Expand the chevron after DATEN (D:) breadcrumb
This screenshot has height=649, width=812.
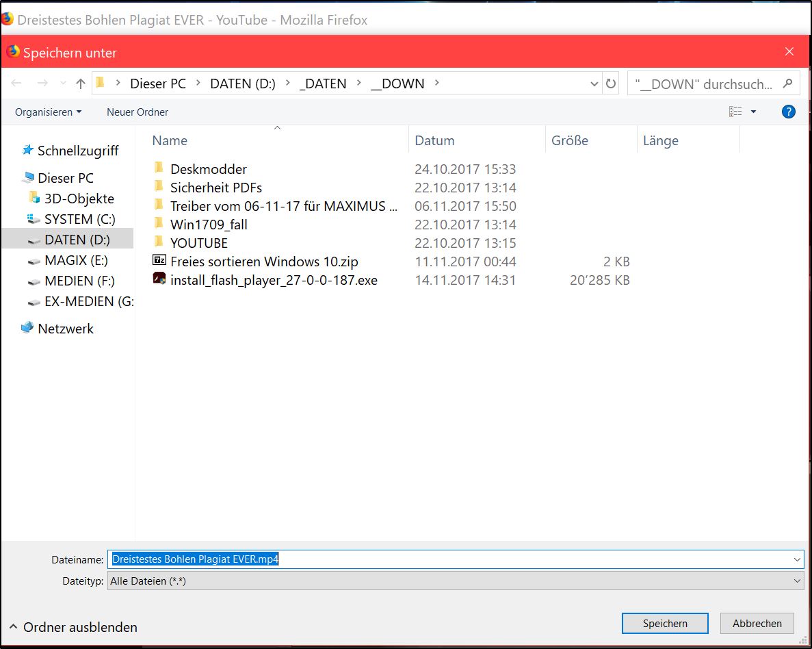point(288,83)
